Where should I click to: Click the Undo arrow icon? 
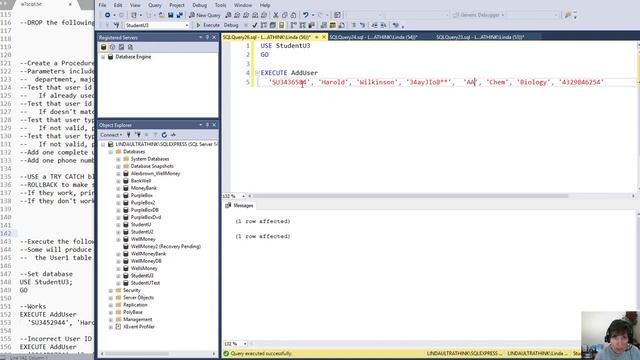[306, 15]
